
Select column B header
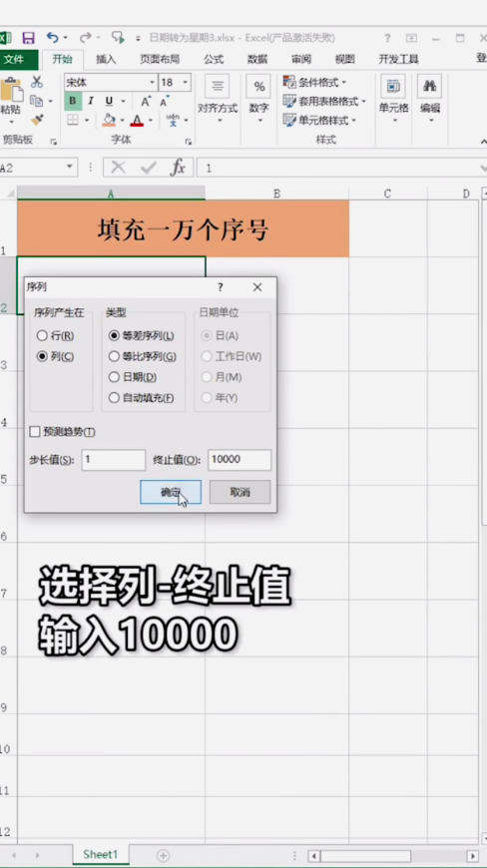276,194
